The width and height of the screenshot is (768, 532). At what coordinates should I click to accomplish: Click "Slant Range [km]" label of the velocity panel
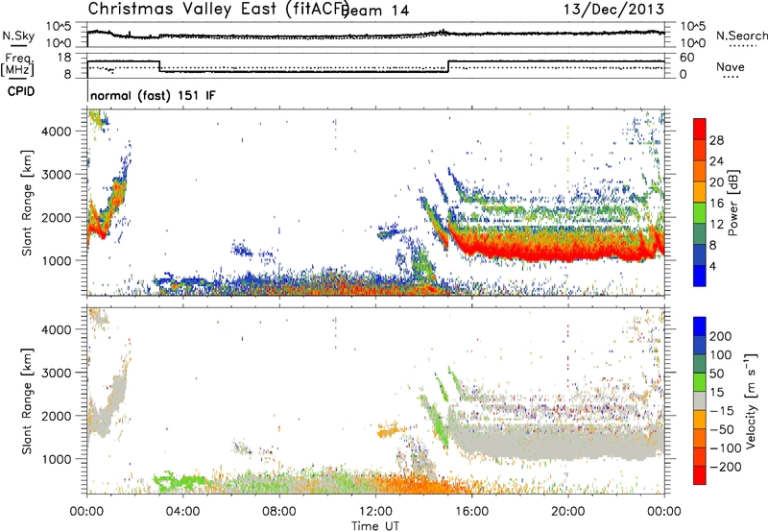tap(27, 401)
